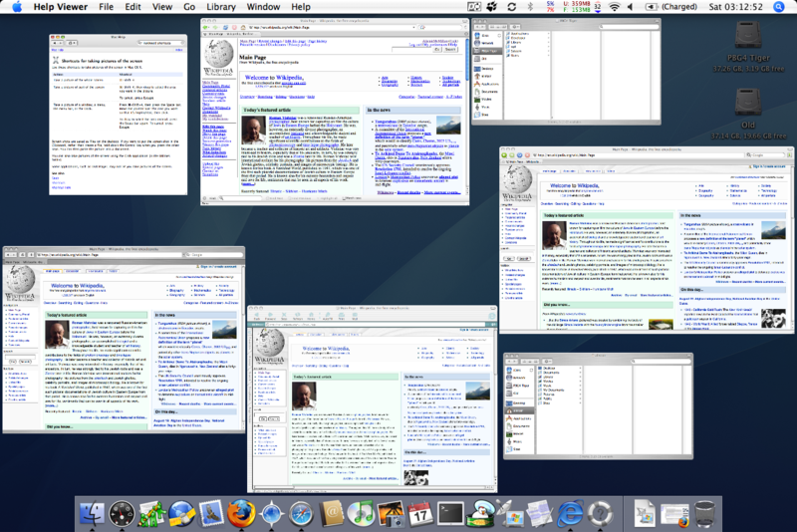Screen dimensions: 797x532
Task: Select the top-center Wikipedia Main Page window
Action: 335,112
